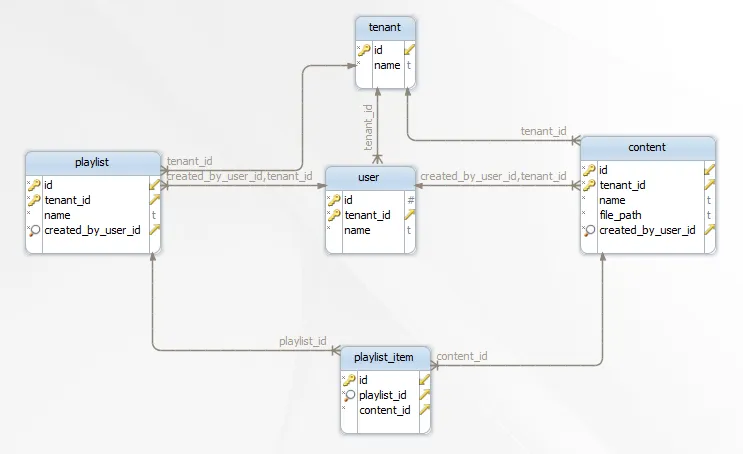Select the content_id column in playlist_item table
The width and height of the screenshot is (743, 454).
pyautogui.click(x=385, y=410)
